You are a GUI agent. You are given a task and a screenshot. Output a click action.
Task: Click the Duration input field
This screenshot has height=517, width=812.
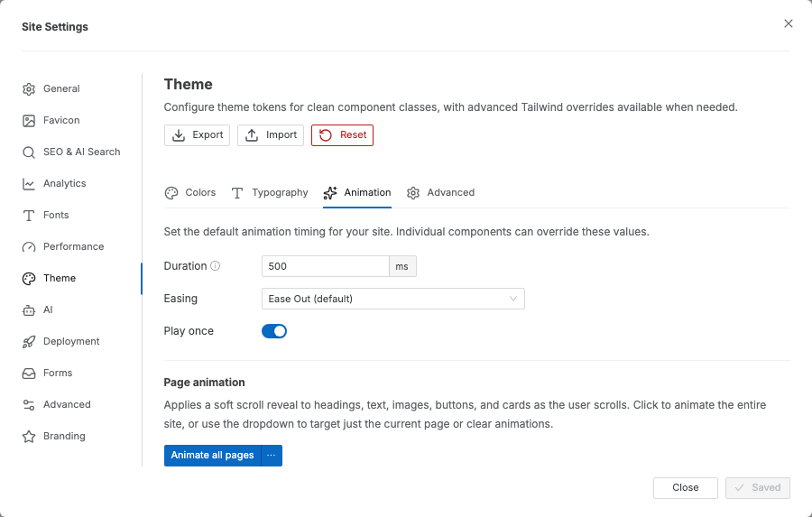tap(325, 266)
